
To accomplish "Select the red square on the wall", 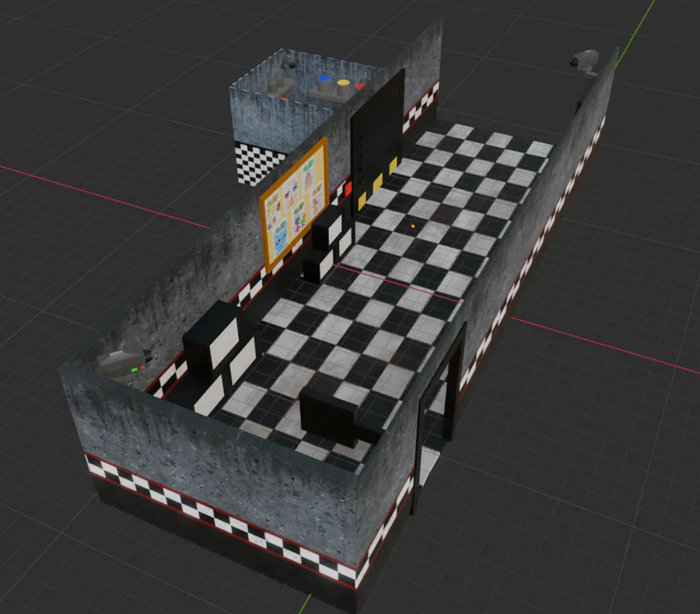I will pyautogui.click(x=348, y=188).
